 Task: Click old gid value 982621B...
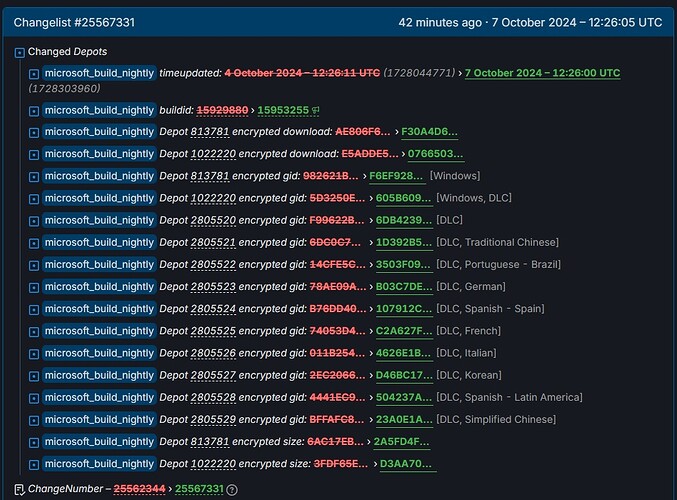tap(331, 176)
